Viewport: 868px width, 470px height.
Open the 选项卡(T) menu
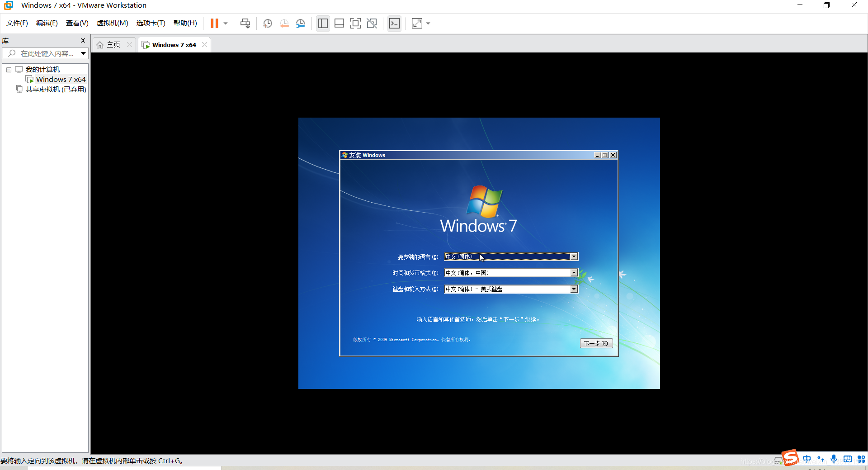151,23
